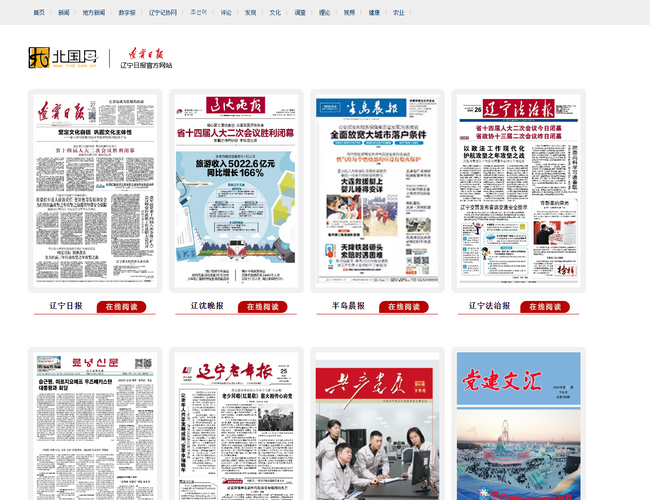Click the 辽宁法治报 title label
The height and width of the screenshot is (500, 650).
point(490,306)
